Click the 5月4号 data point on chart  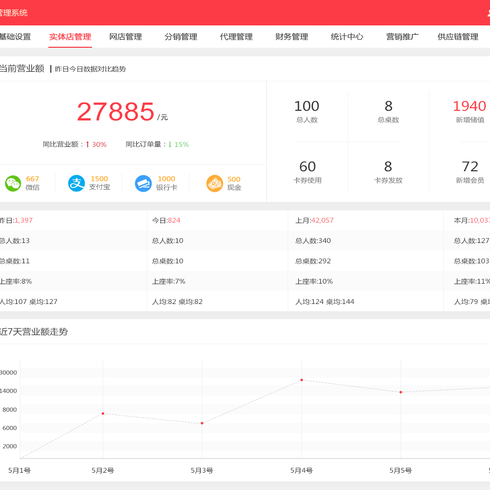(x=302, y=380)
